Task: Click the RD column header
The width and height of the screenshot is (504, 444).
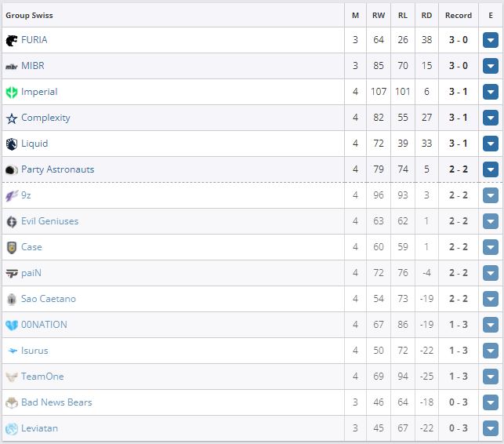Action: (426, 15)
